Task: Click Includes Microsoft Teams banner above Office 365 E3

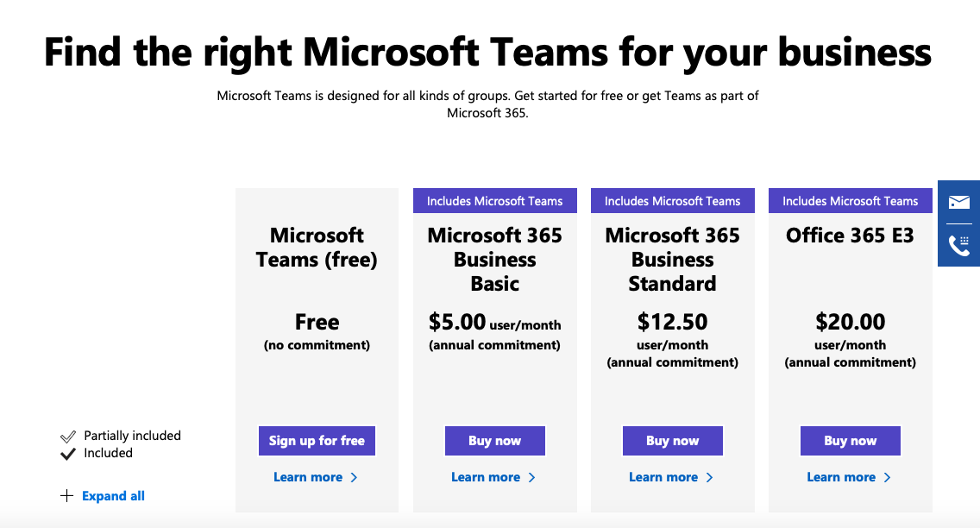Action: 850,201
